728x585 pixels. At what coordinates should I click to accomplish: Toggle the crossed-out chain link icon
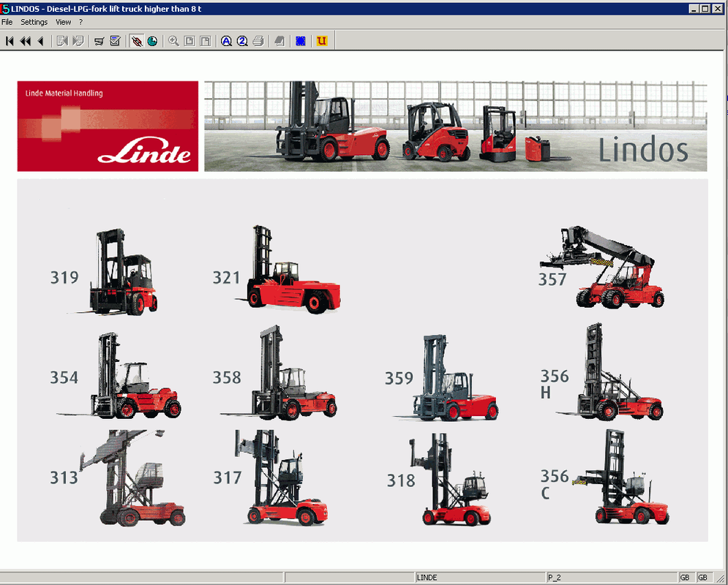click(x=137, y=41)
